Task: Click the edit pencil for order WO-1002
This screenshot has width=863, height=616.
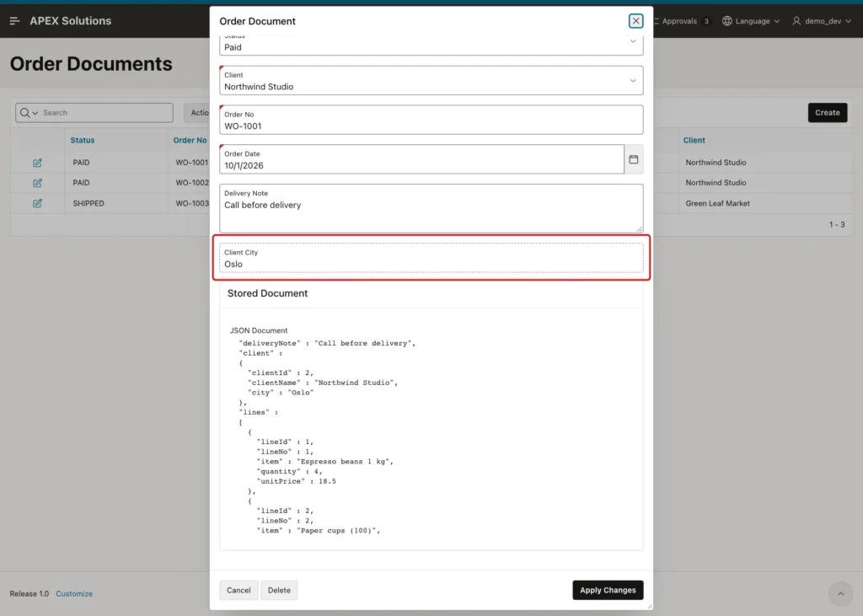Action: pyautogui.click(x=37, y=183)
